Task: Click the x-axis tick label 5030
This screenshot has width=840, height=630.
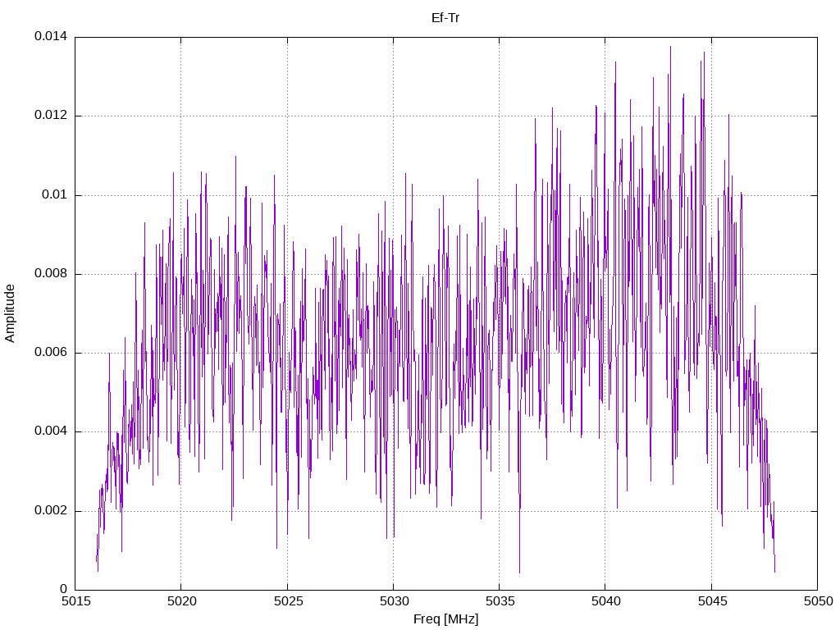Action: [395, 601]
